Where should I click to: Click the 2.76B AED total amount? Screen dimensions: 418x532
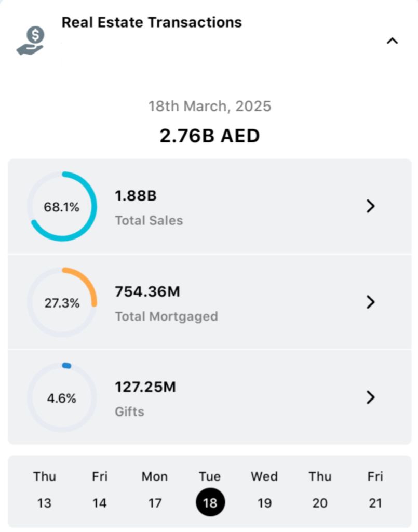(x=209, y=136)
